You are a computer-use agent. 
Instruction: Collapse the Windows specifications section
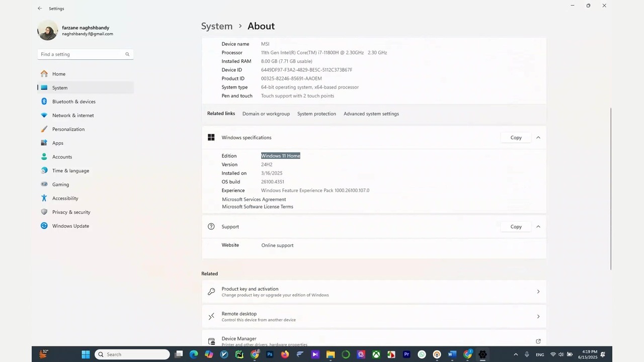tap(538, 138)
